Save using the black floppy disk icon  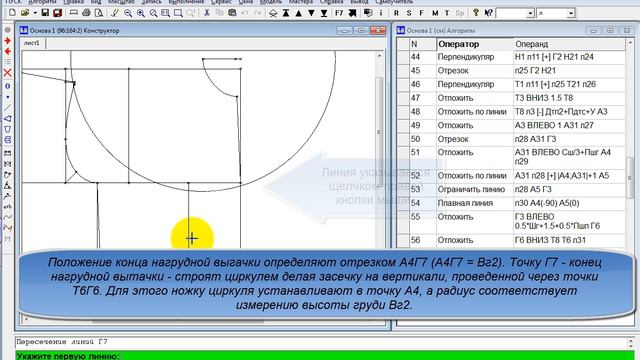coord(45,13)
